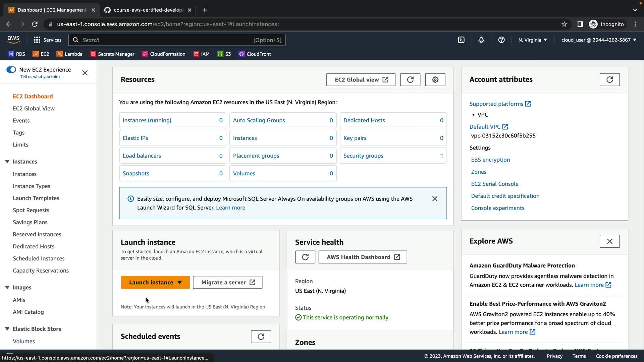Expand the Launch instance dropdown arrow

click(x=180, y=283)
